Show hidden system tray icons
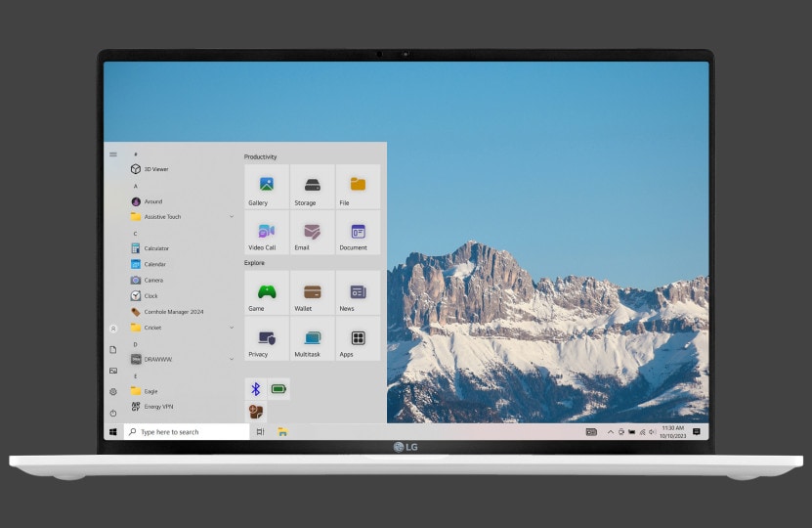Screen dimensions: 812x528 click(x=611, y=431)
